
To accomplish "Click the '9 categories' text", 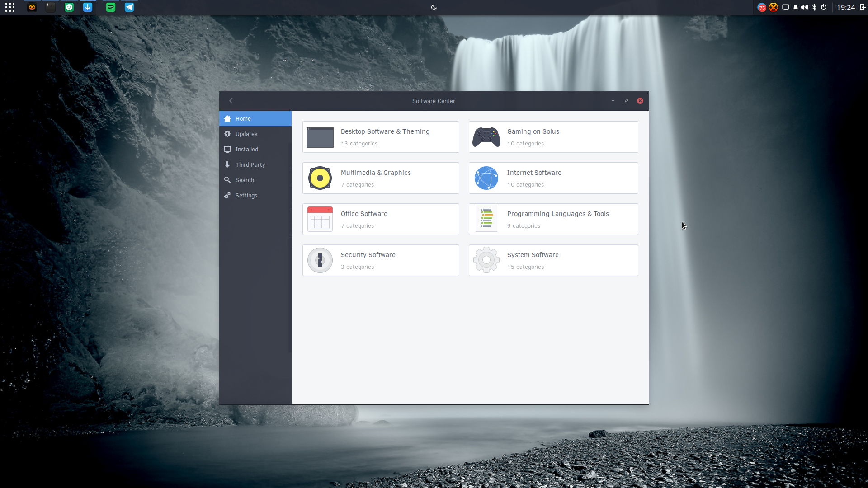I will (x=524, y=226).
